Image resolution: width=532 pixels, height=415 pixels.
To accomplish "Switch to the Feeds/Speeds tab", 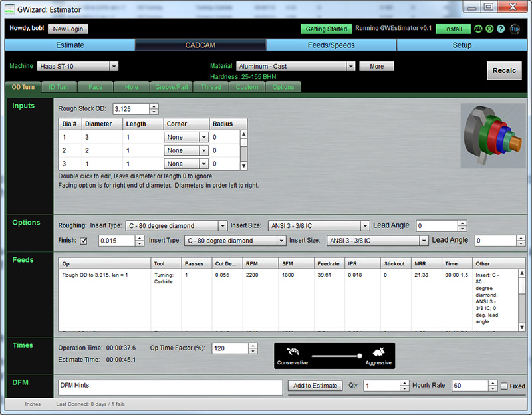I will click(x=331, y=45).
